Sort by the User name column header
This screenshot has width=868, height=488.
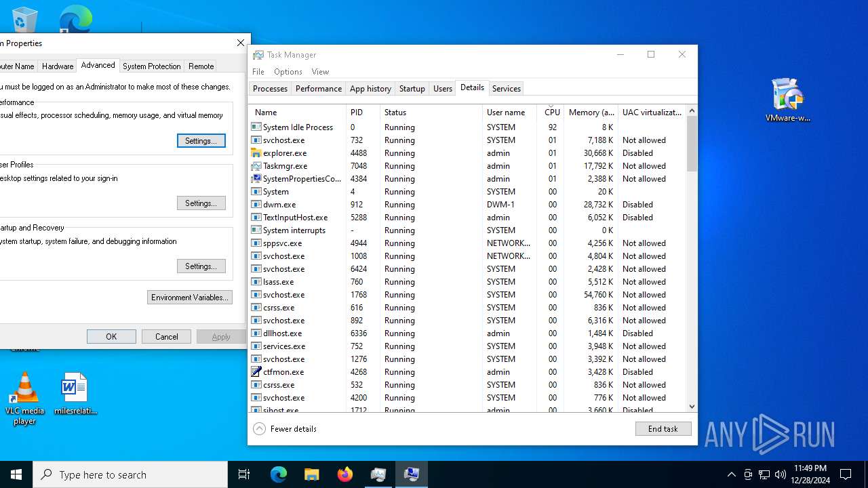coord(510,113)
